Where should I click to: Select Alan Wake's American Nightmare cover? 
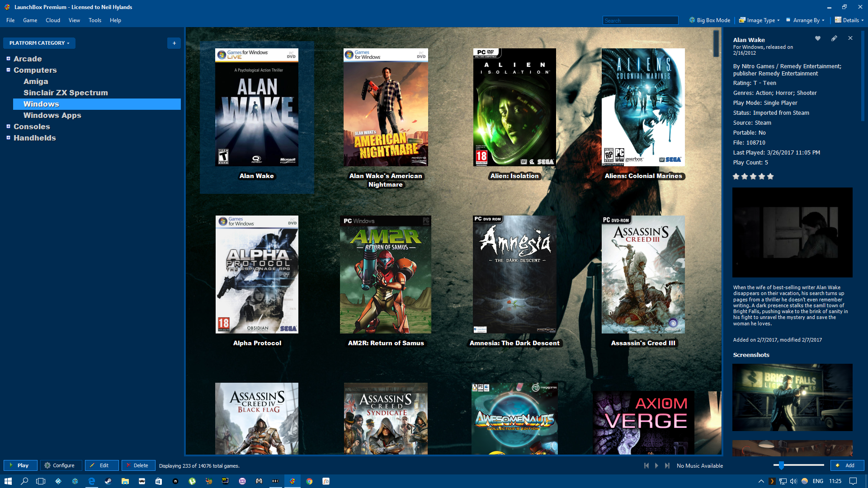386,107
